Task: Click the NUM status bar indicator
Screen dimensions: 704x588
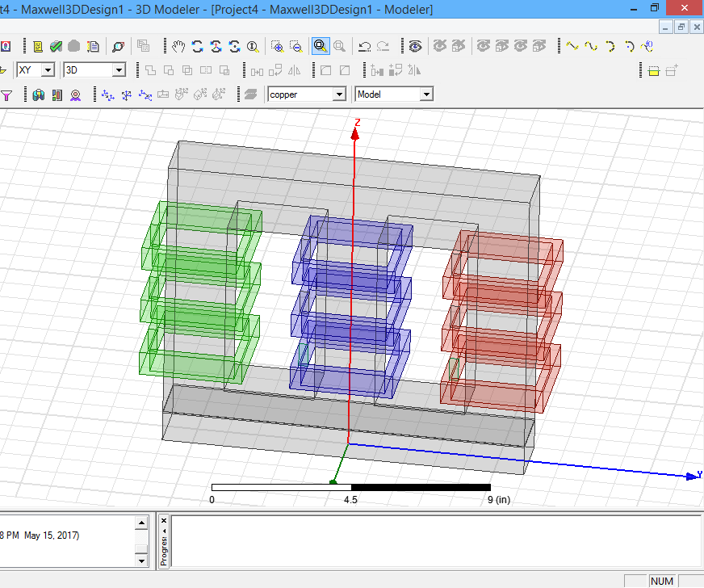Action: (x=662, y=581)
